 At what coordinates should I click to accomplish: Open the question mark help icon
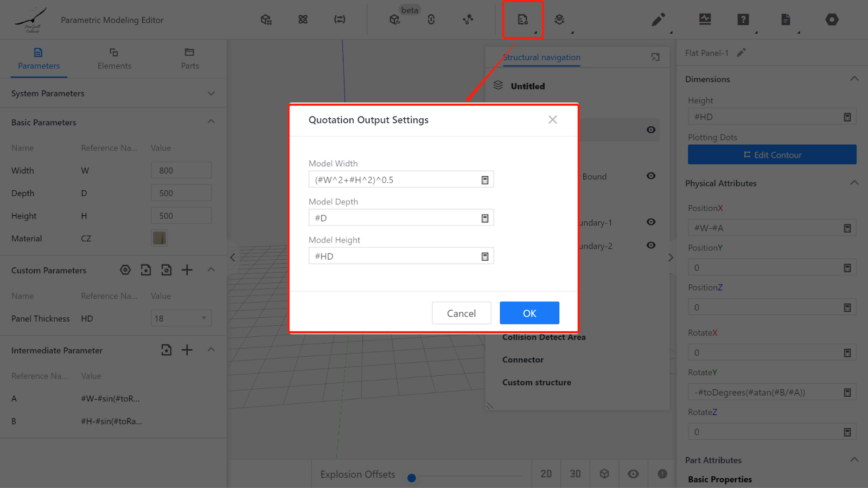(x=743, y=20)
